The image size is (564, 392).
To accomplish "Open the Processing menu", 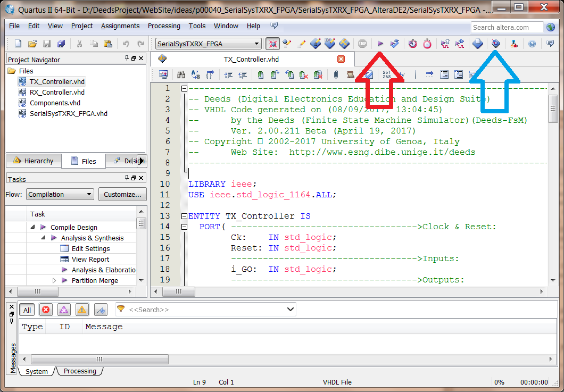I will click(164, 26).
